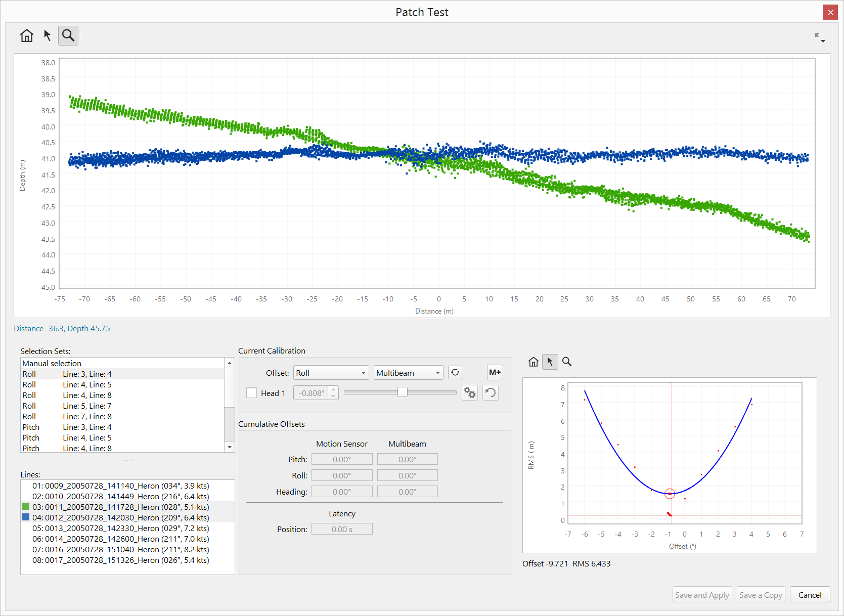Click the undo reset arrow icon
Screen dimensions: 844x616
[x=491, y=393]
